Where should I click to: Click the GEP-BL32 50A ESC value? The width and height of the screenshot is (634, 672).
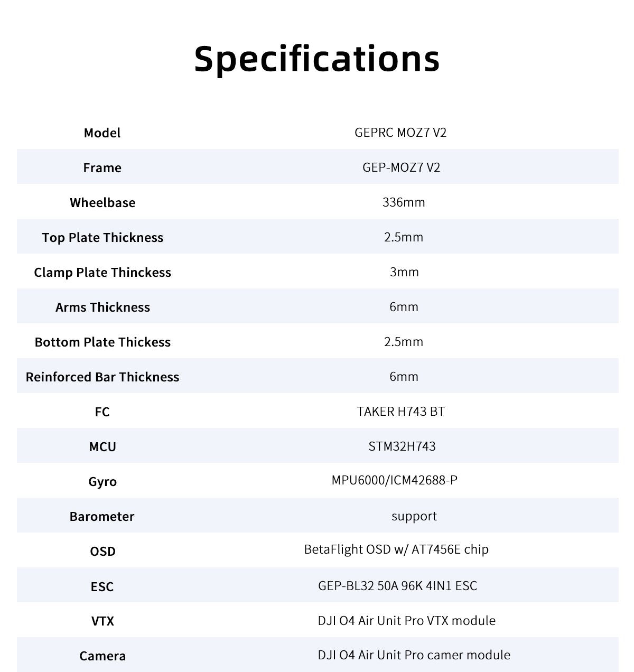(x=398, y=585)
